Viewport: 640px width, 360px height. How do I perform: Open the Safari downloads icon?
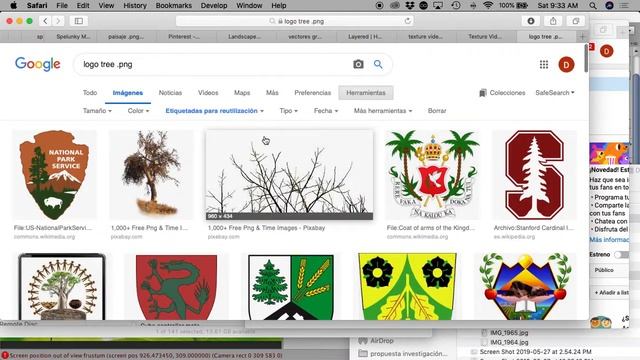tap(531, 21)
